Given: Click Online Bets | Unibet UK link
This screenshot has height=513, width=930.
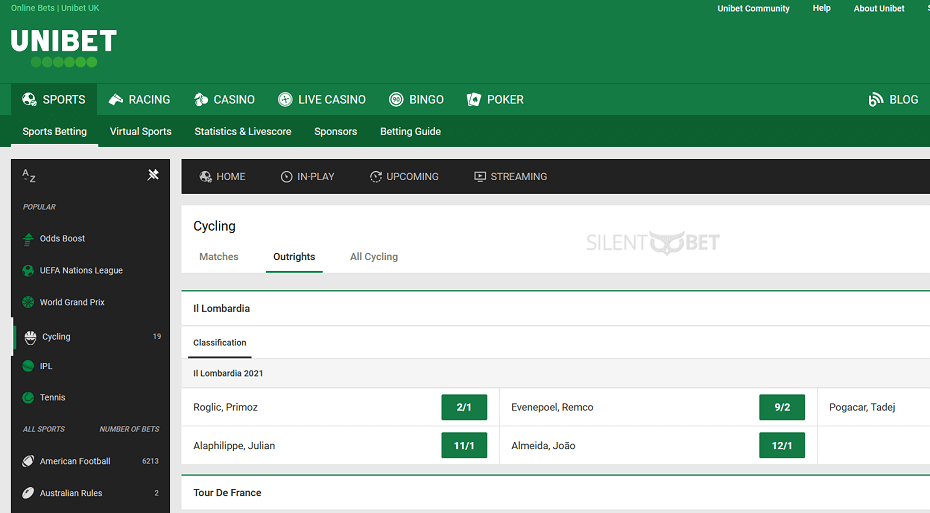Looking at the screenshot, I should [55, 8].
